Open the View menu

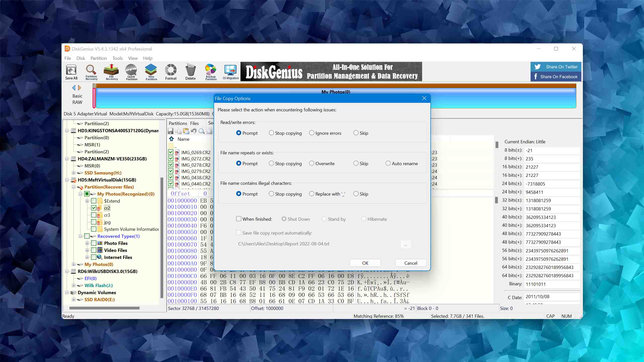point(133,58)
